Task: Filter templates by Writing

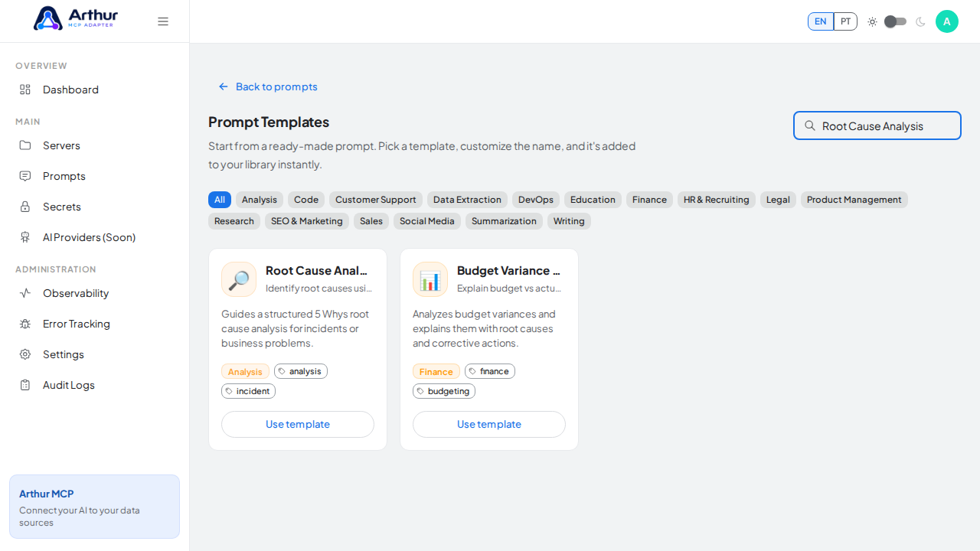Action: click(x=569, y=221)
